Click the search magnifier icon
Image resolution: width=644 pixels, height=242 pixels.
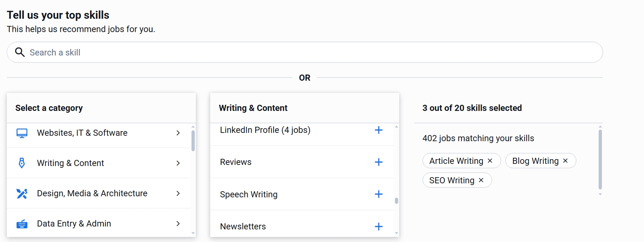[20, 52]
